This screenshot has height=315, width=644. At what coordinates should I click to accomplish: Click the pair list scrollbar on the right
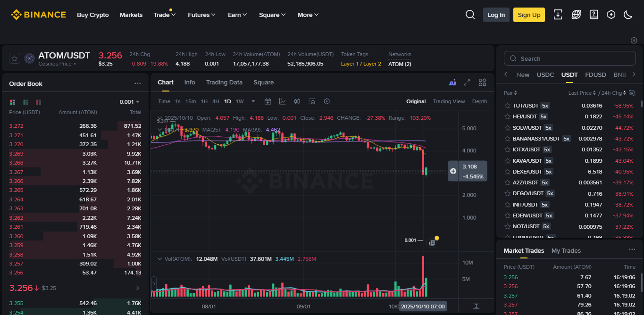tap(641, 104)
